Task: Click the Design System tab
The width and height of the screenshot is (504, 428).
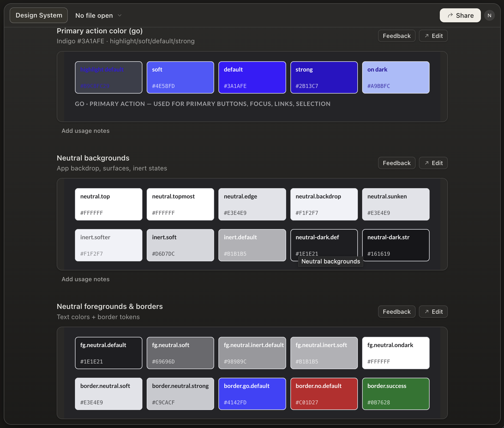Action: [39, 15]
